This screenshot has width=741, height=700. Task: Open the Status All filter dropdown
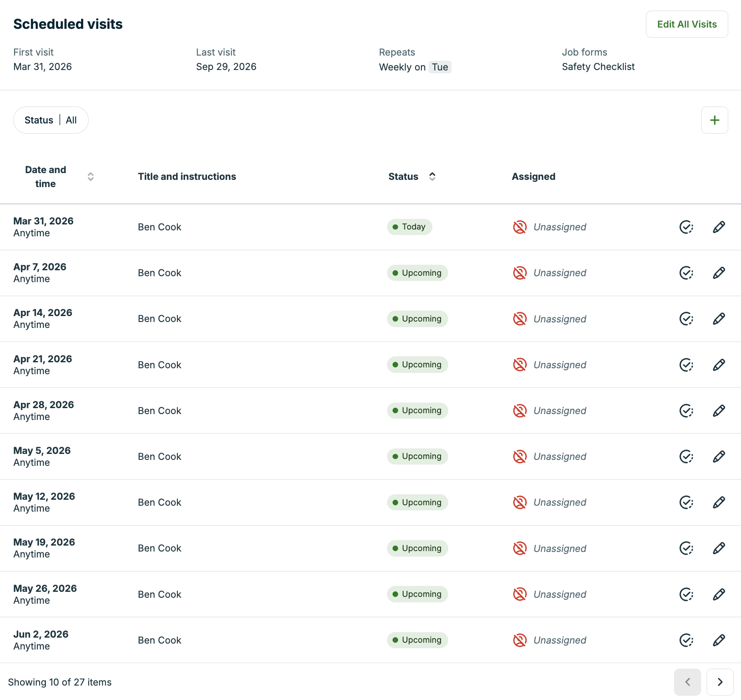pyautogui.click(x=51, y=120)
